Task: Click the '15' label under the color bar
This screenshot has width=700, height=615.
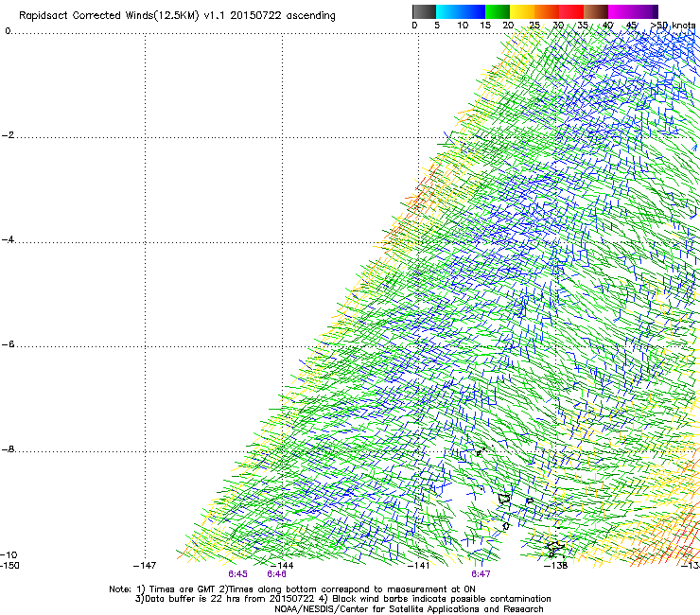Action: pyautogui.click(x=485, y=26)
